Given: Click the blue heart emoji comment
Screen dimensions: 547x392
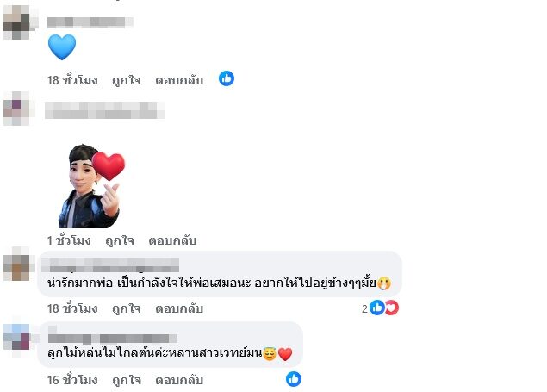Looking at the screenshot, I should click(x=62, y=47).
